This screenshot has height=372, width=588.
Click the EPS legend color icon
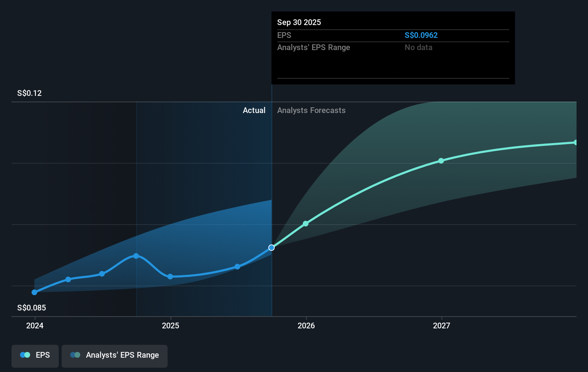(24, 355)
